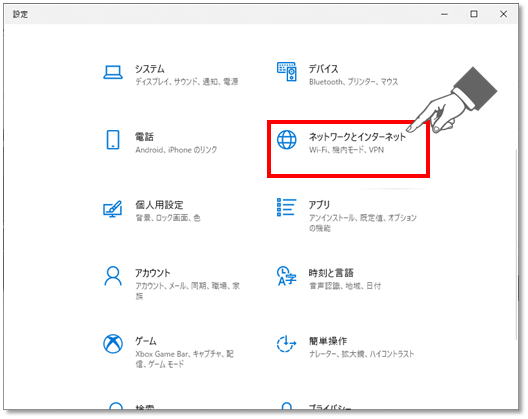Maximize the Settings window
Image resolution: width=528 pixels, height=419 pixels.
coord(474,14)
